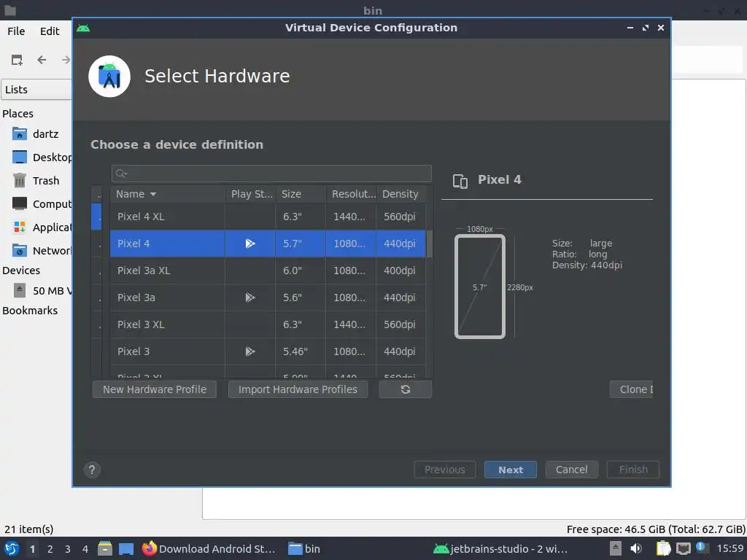Click the 15:59 clock in taskbar
The image size is (747, 560).
(729, 548)
